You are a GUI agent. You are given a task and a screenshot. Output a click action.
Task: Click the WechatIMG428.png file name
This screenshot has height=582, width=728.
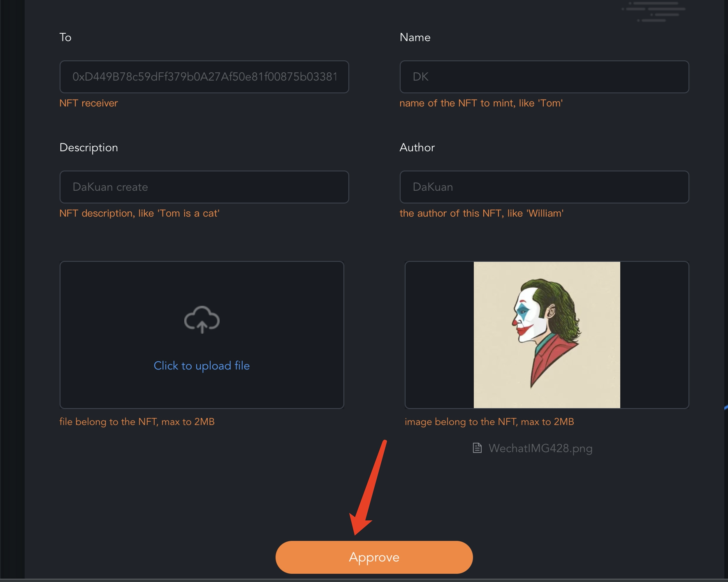pos(540,448)
